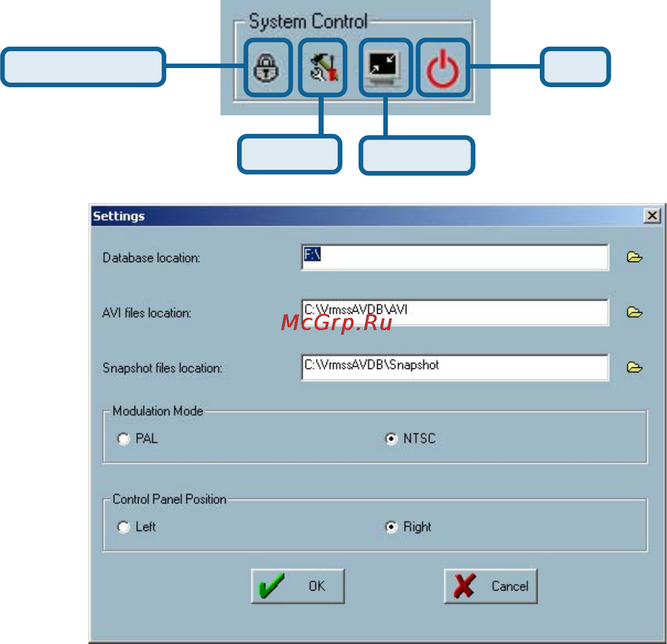
Task: Set Control Panel Position to Left
Action: tap(123, 527)
